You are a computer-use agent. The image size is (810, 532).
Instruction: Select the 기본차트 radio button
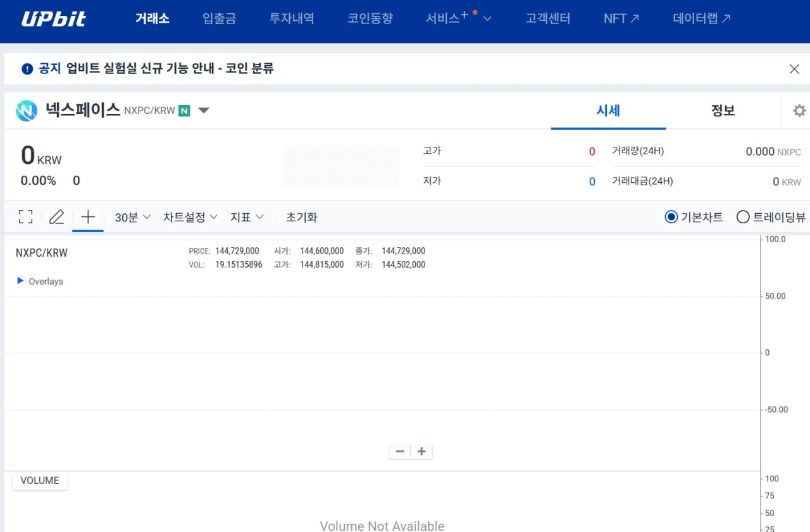click(x=671, y=217)
